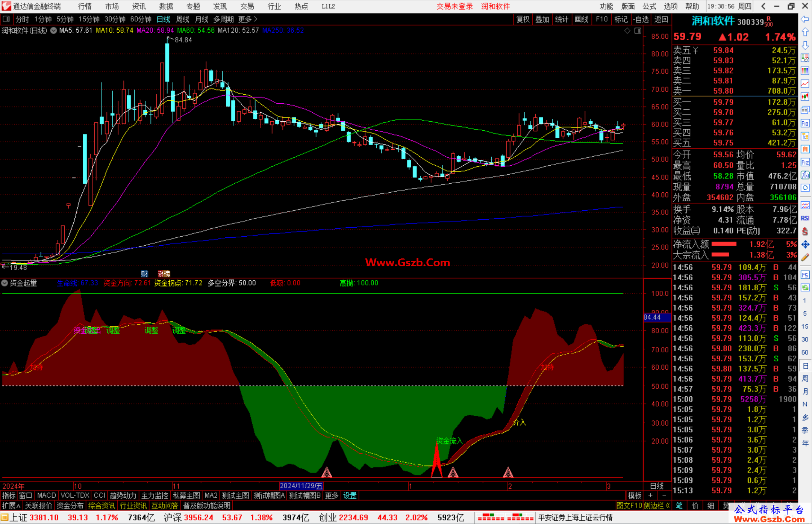Click the blue four-way move arrows icon
The width and height of the screenshot is (812, 524).
[805, 245]
